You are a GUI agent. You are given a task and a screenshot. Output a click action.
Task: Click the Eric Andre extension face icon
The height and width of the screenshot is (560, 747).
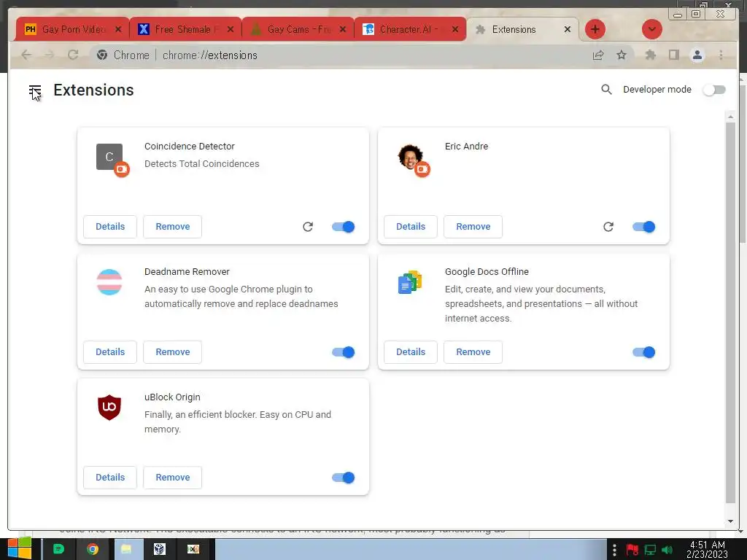click(410, 157)
